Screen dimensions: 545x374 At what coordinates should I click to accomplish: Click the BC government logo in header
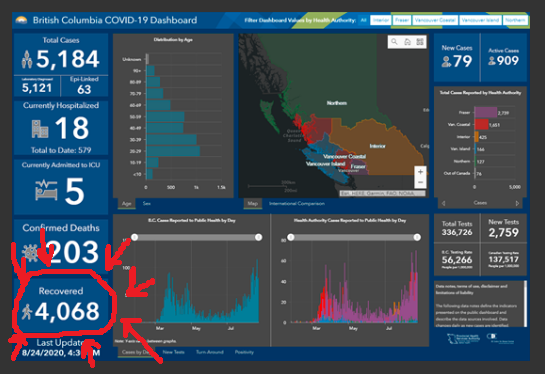(22, 21)
